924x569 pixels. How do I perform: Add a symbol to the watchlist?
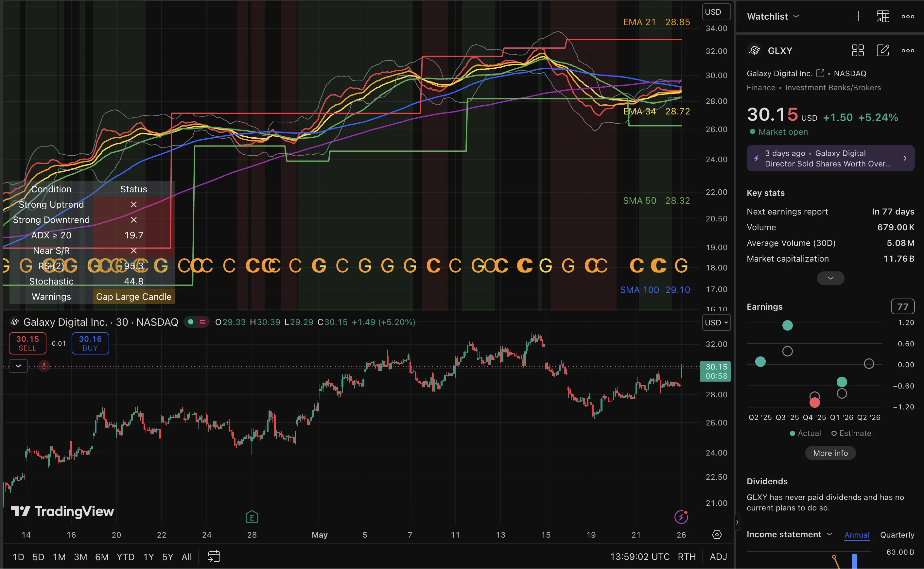[x=858, y=16]
